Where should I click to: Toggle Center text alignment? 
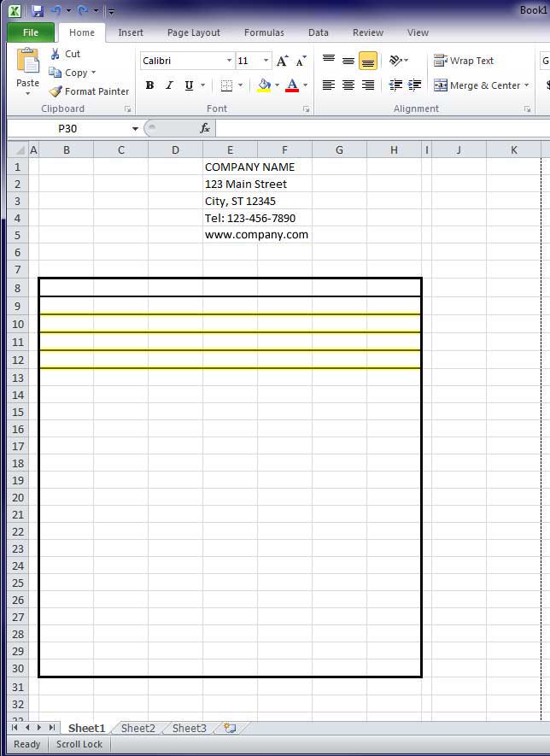coord(348,85)
